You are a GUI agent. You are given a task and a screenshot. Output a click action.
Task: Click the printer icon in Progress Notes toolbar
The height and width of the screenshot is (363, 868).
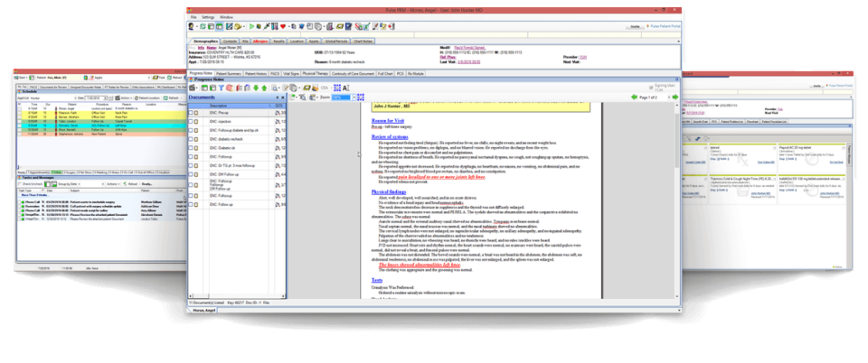pos(193,88)
